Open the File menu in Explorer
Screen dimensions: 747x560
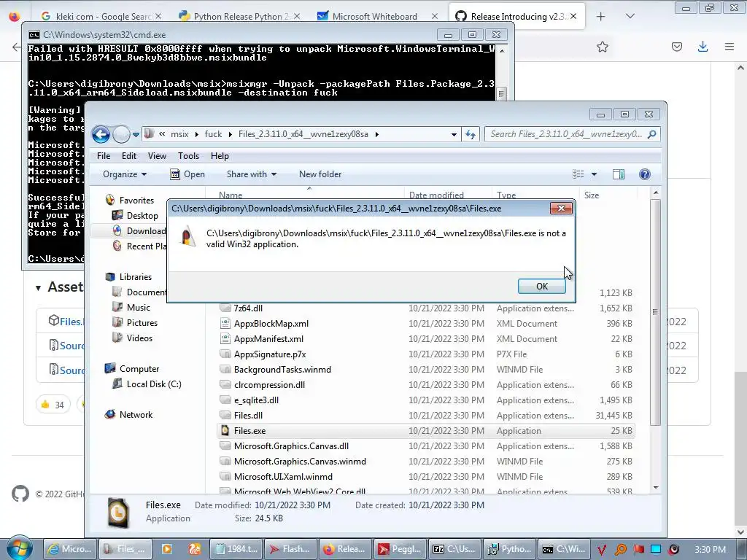(x=104, y=156)
